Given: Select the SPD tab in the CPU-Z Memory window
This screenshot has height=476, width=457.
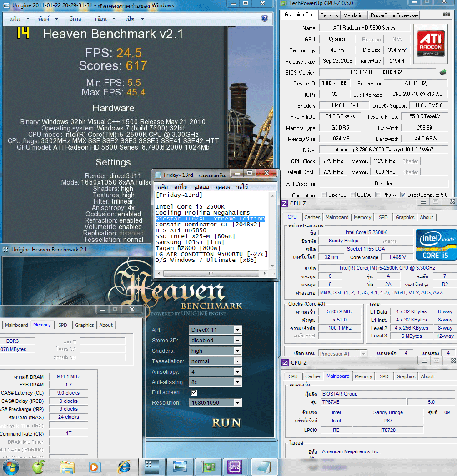Looking at the screenshot, I should [63, 325].
